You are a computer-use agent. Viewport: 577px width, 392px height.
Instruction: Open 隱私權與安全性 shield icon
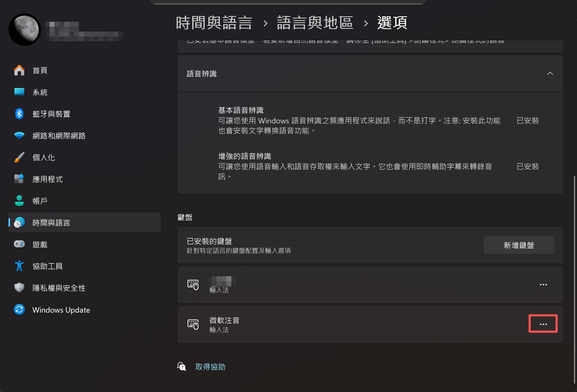[19, 288]
